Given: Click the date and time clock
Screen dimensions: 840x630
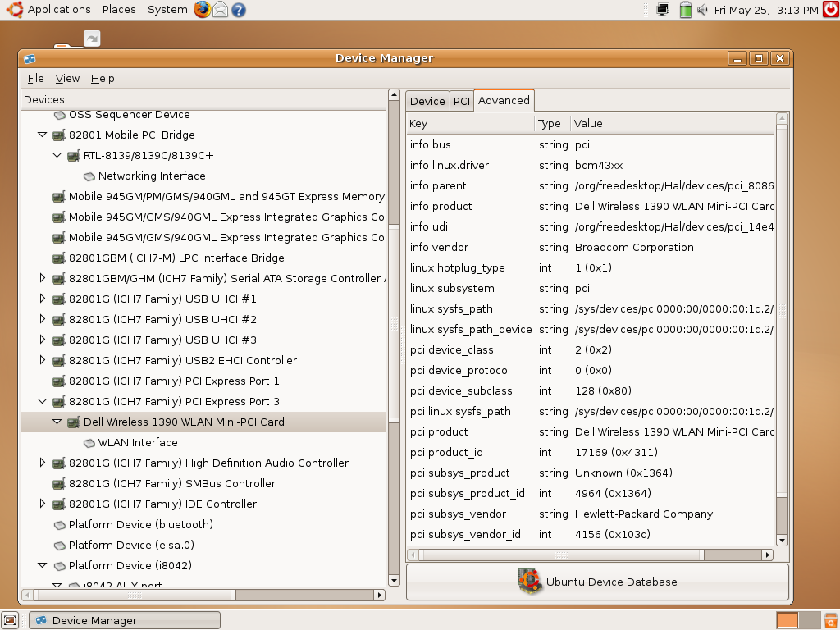Looking at the screenshot, I should click(766, 10).
